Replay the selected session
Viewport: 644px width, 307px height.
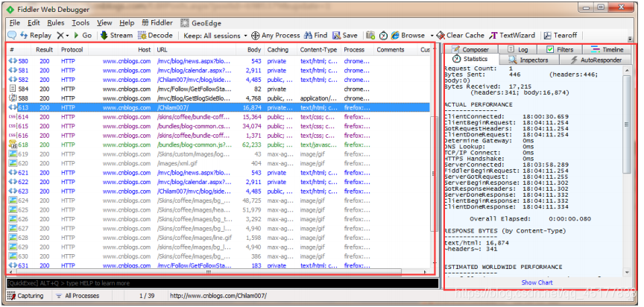[36, 35]
